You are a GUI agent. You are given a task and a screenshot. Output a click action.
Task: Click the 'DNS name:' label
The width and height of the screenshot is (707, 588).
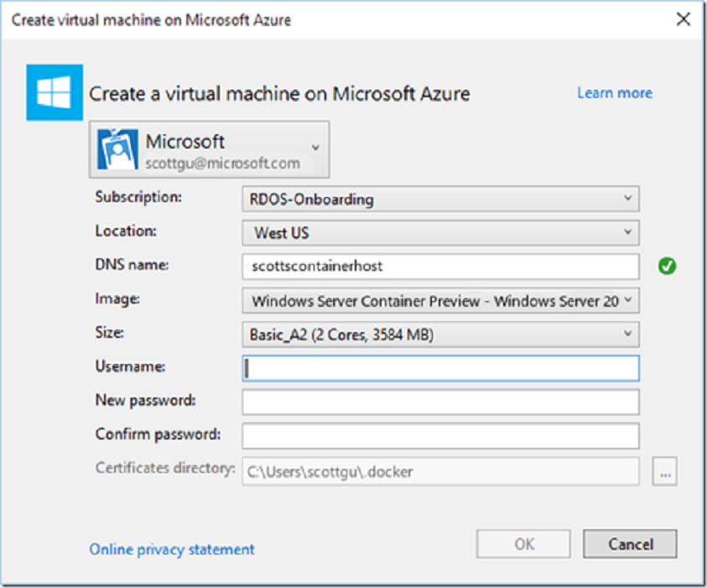coord(132,265)
